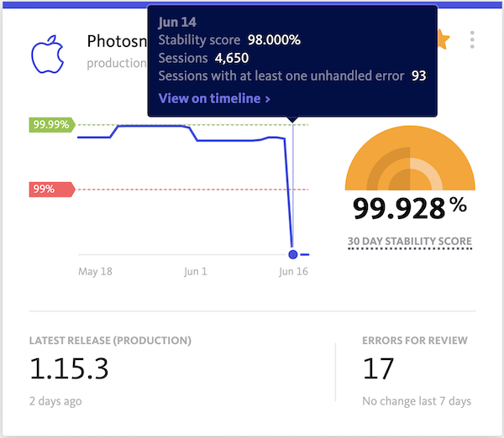Open the 'View on timeline' link

(214, 98)
